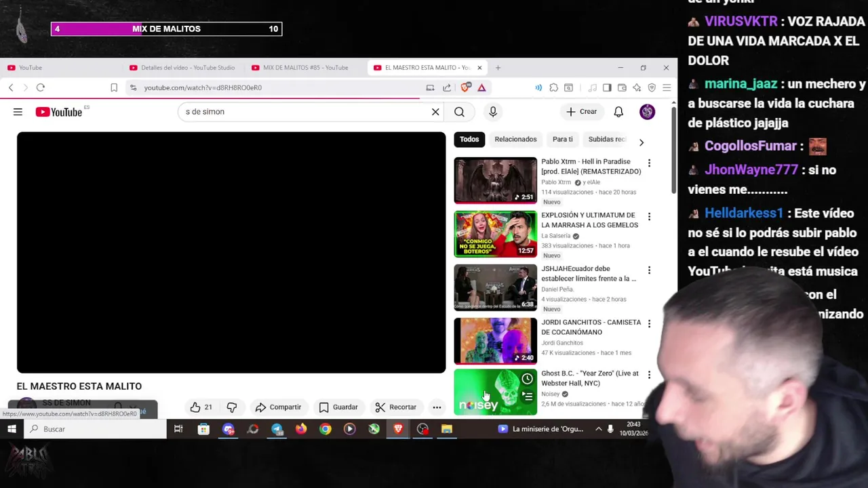Switch to Detalles del vídeo YouTube Studio tab

click(x=184, y=68)
